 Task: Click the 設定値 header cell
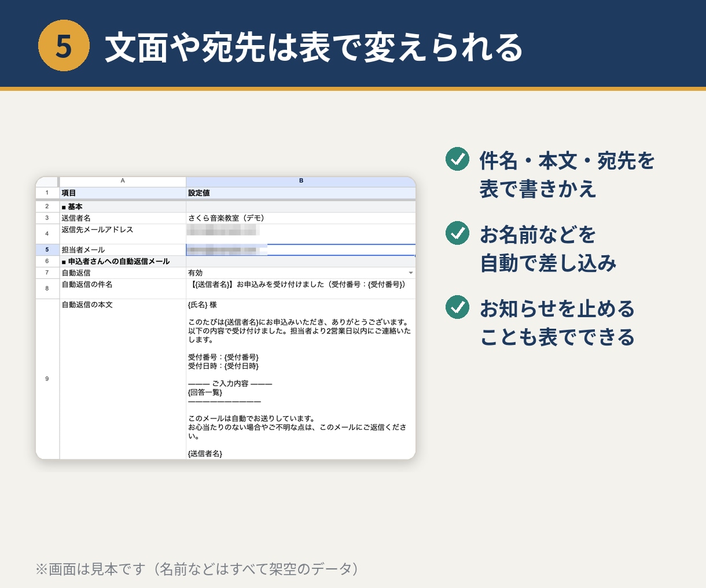(x=301, y=193)
